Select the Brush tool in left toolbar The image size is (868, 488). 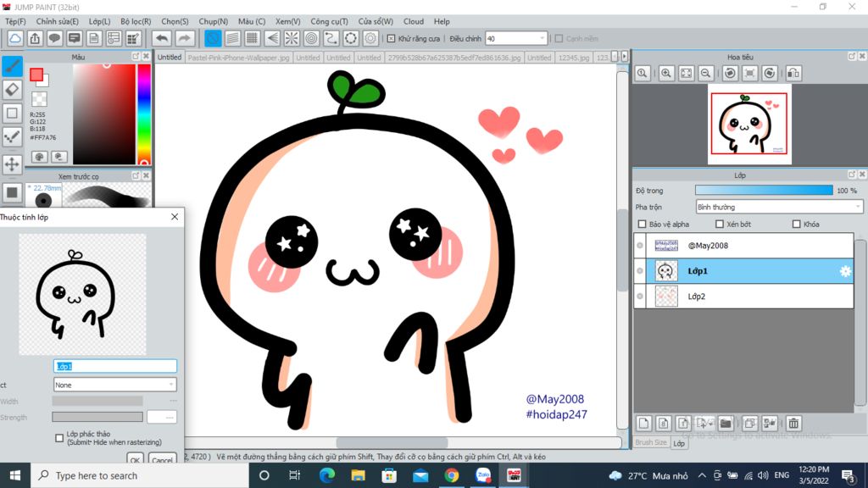12,66
